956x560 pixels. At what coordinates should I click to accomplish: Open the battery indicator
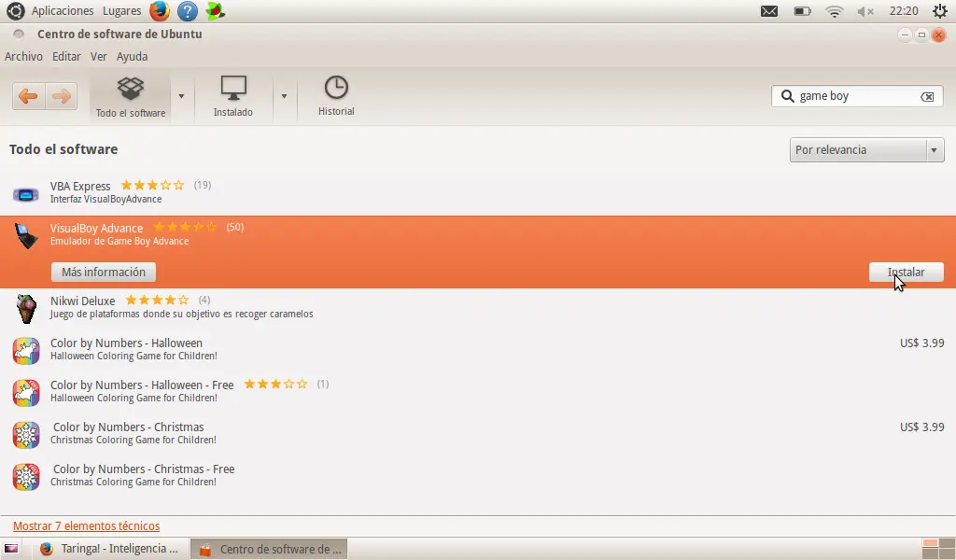802,11
